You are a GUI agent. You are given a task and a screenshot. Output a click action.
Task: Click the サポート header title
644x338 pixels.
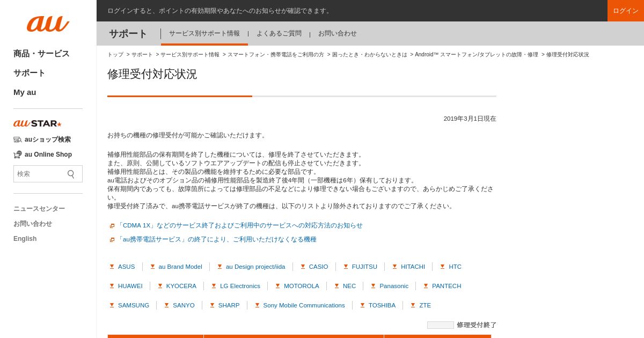point(128,34)
